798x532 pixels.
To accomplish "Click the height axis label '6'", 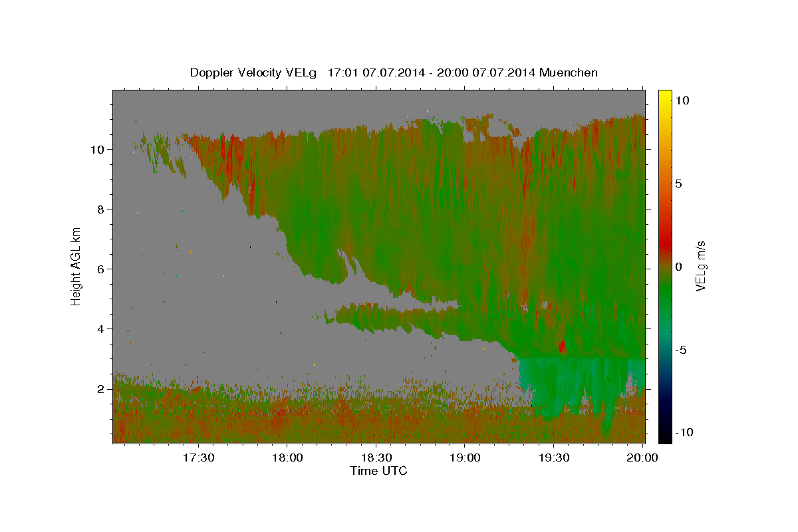I will pos(100,269).
